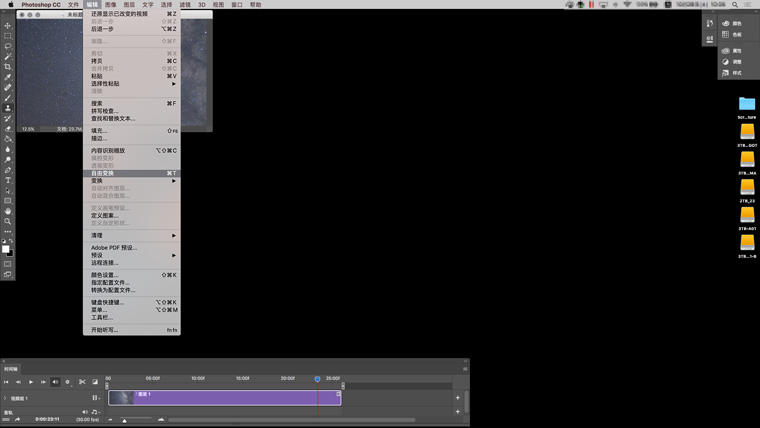760x428 pixels.
Task: Choose a transition in the timeline
Action: 95,382
